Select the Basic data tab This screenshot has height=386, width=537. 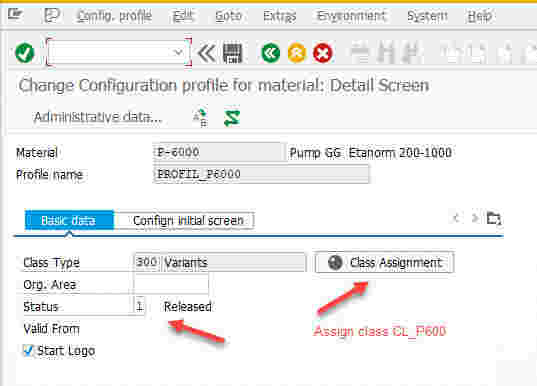(x=69, y=220)
